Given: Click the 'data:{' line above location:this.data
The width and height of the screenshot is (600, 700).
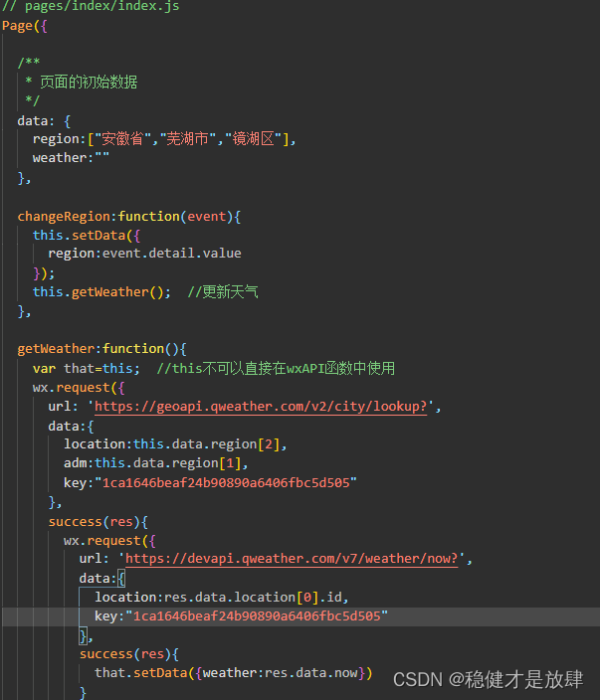Looking at the screenshot, I should [x=71, y=427].
